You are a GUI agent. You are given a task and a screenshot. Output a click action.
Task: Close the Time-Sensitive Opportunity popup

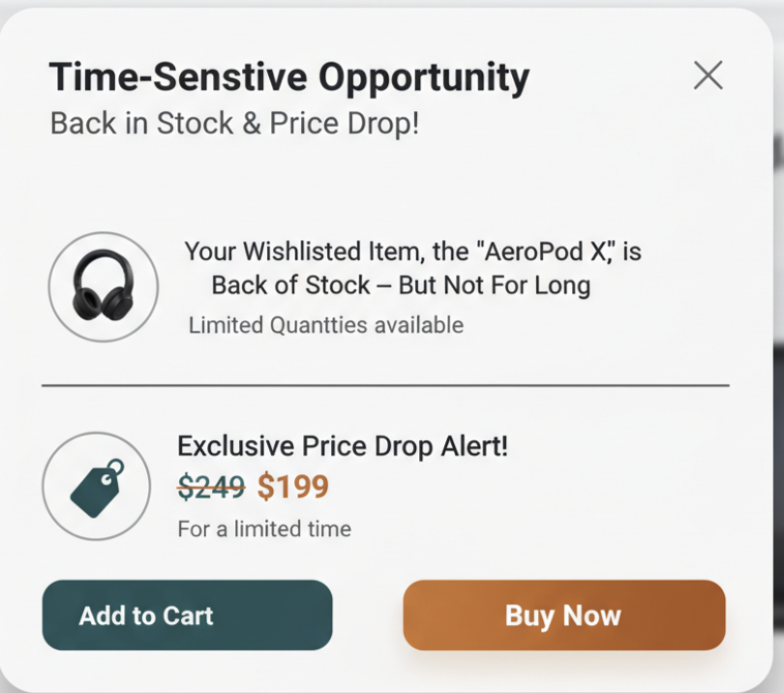tap(708, 75)
